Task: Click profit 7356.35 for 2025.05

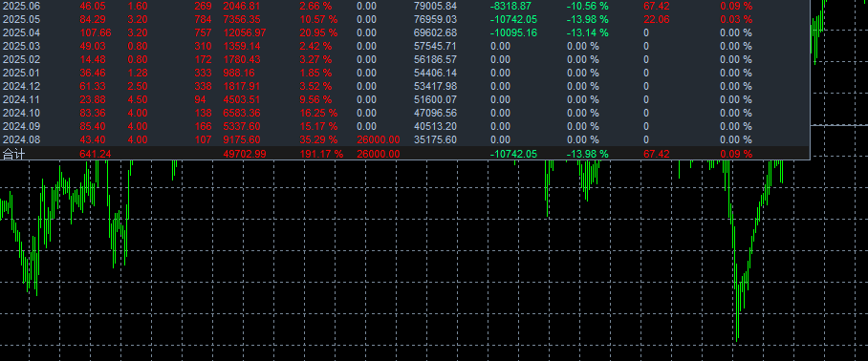Action: tap(241, 19)
